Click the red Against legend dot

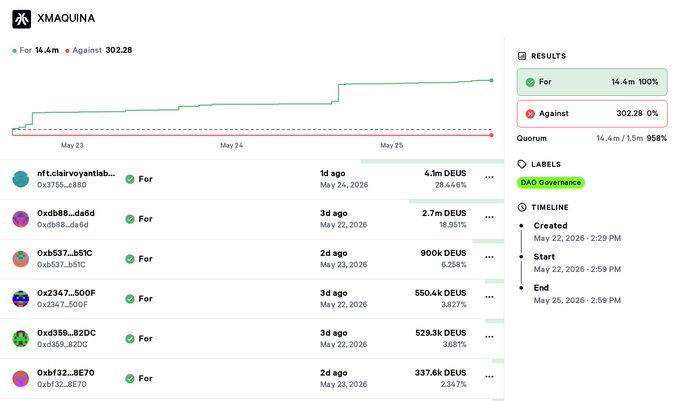pyautogui.click(x=67, y=51)
